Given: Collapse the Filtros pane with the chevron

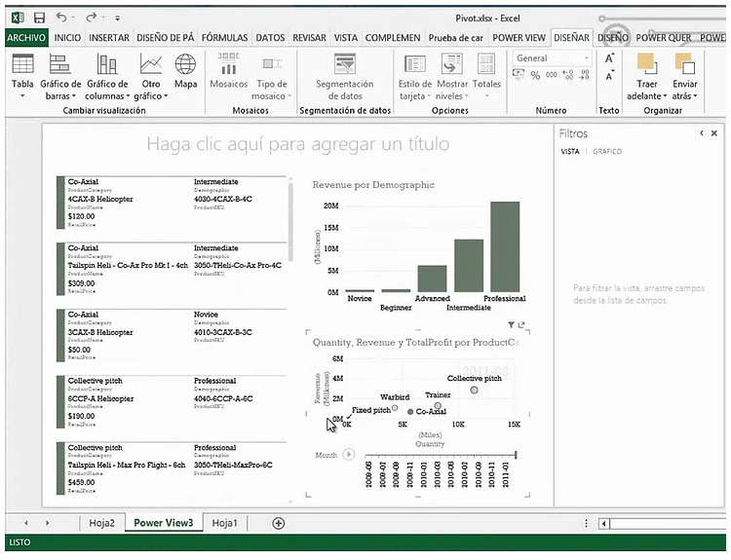Looking at the screenshot, I should pyautogui.click(x=701, y=133).
